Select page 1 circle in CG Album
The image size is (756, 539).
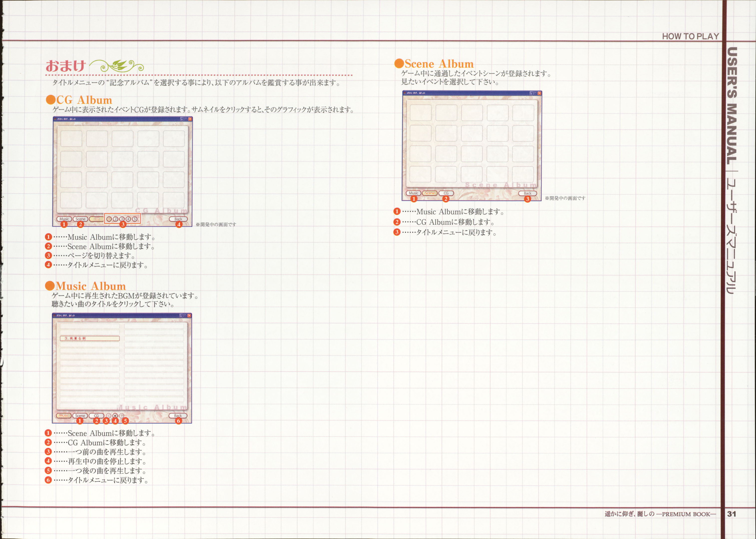pos(109,219)
